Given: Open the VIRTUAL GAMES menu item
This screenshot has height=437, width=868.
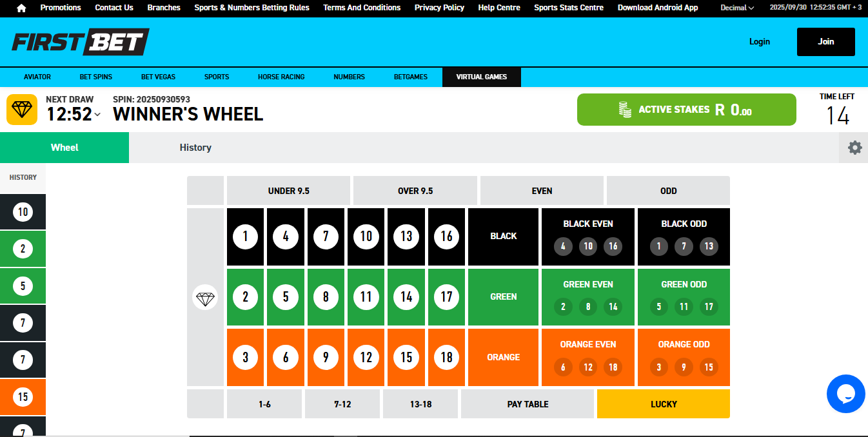Looking at the screenshot, I should click(481, 77).
